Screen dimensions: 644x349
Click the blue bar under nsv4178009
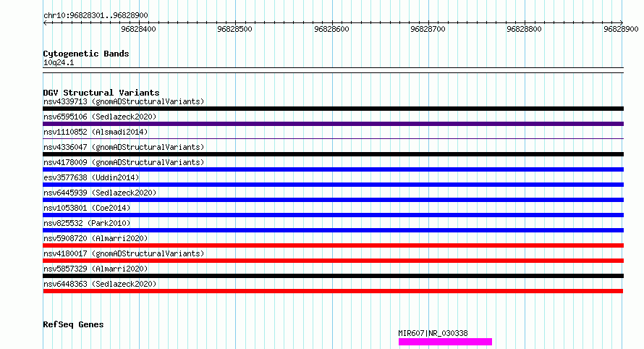(333, 169)
